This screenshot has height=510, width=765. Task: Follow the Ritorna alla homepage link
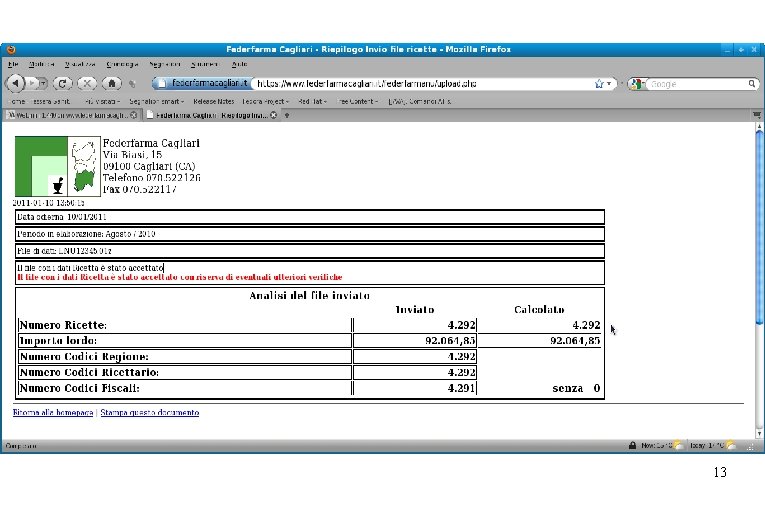(53, 412)
